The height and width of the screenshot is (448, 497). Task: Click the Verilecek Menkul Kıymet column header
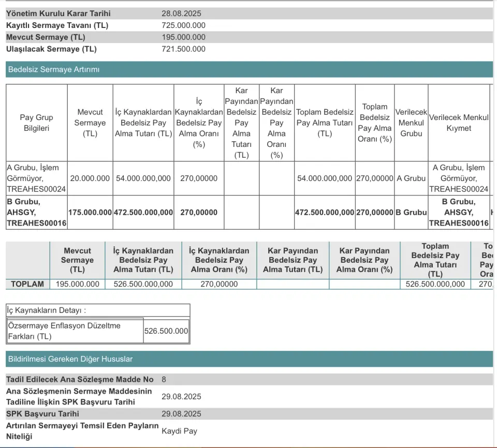click(x=459, y=123)
